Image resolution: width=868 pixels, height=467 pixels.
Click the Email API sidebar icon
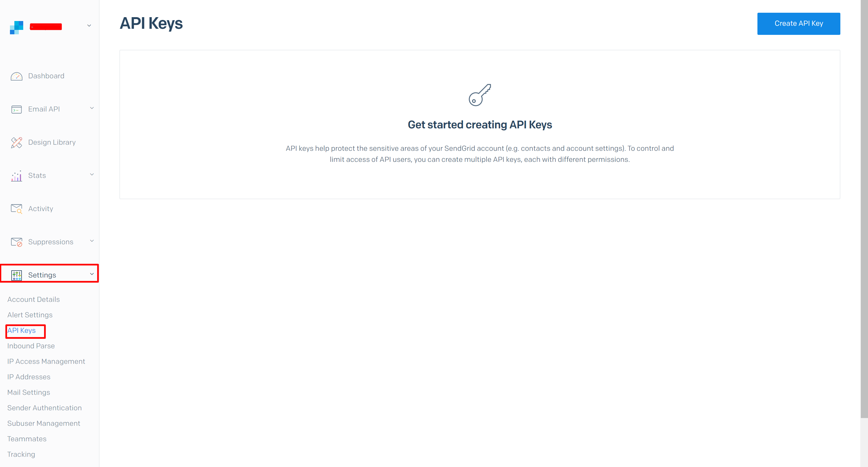pos(17,109)
